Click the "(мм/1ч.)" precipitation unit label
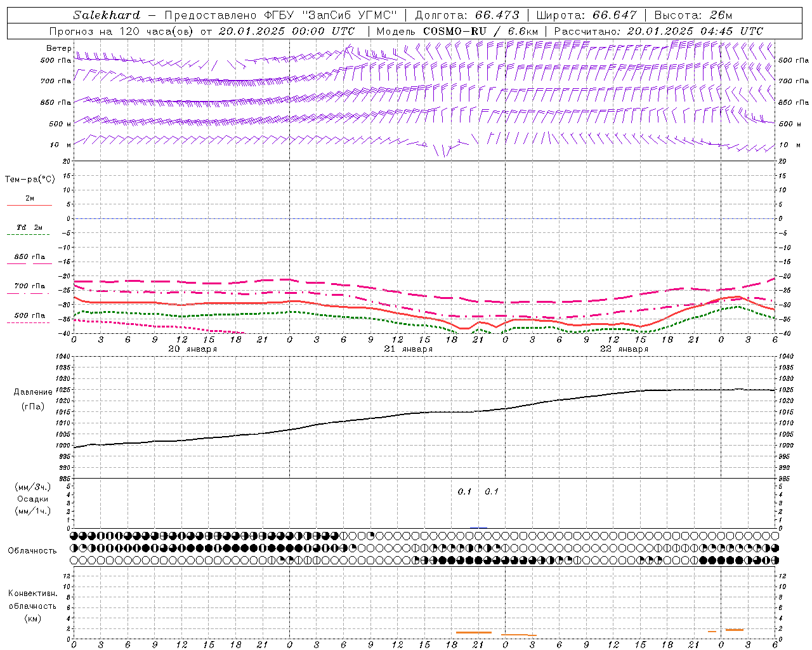 (x=33, y=511)
